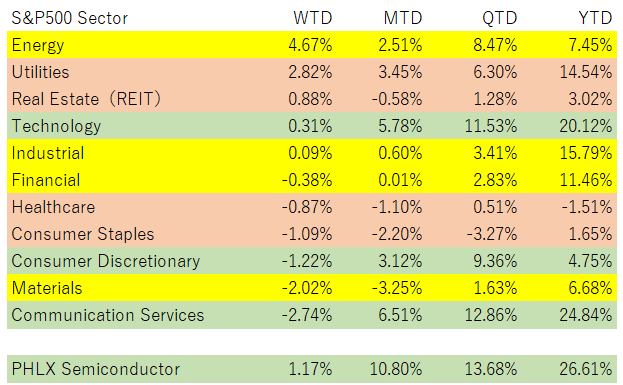Viewport: 623px width, 385px height.
Task: Select Materials MTD value -3.25%
Action: point(397,288)
